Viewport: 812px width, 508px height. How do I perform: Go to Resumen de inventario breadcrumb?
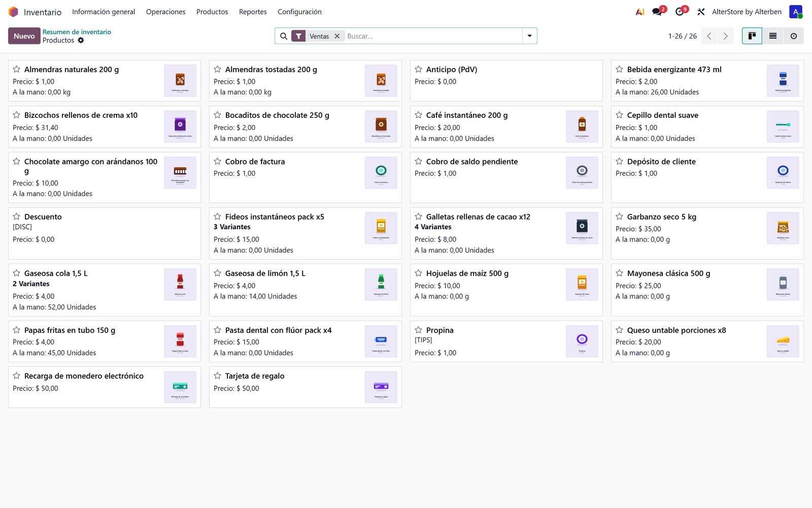pos(77,31)
